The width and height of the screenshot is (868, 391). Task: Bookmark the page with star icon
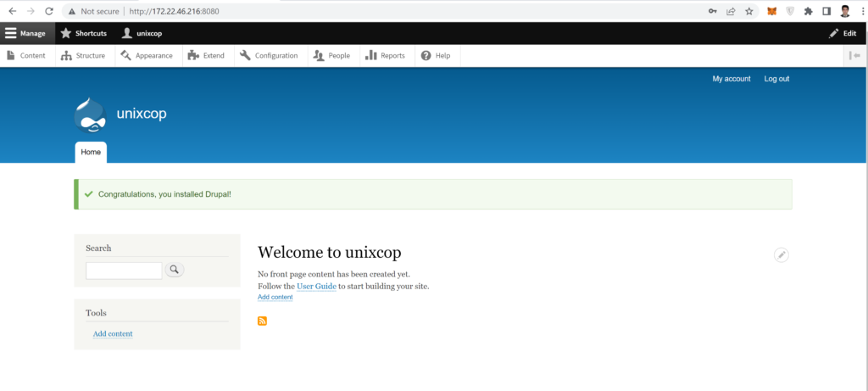(749, 11)
